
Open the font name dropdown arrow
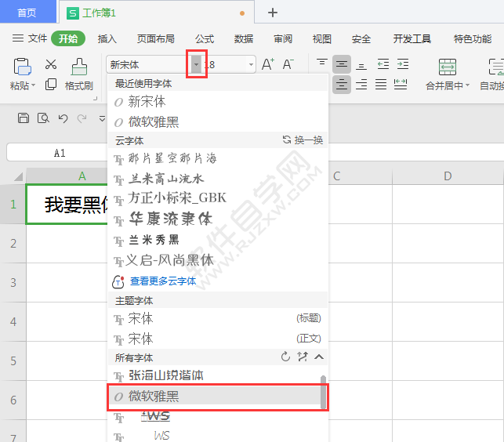point(196,64)
